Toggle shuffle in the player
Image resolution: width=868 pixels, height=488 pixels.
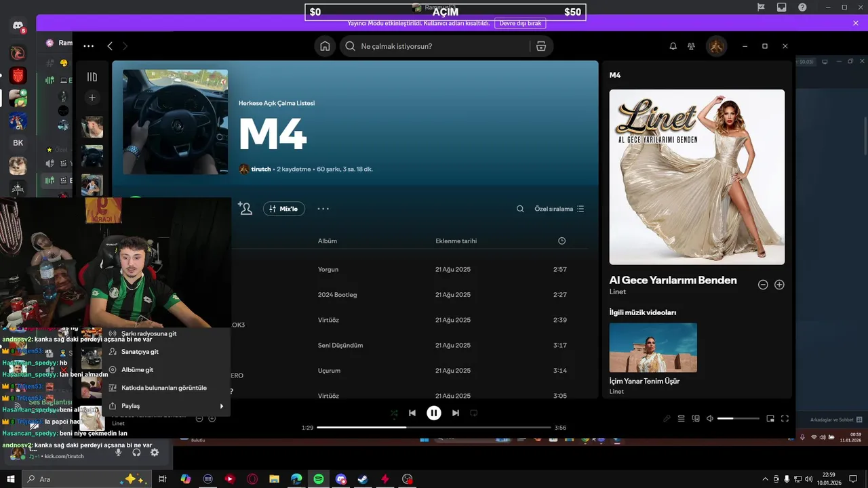[x=394, y=413]
